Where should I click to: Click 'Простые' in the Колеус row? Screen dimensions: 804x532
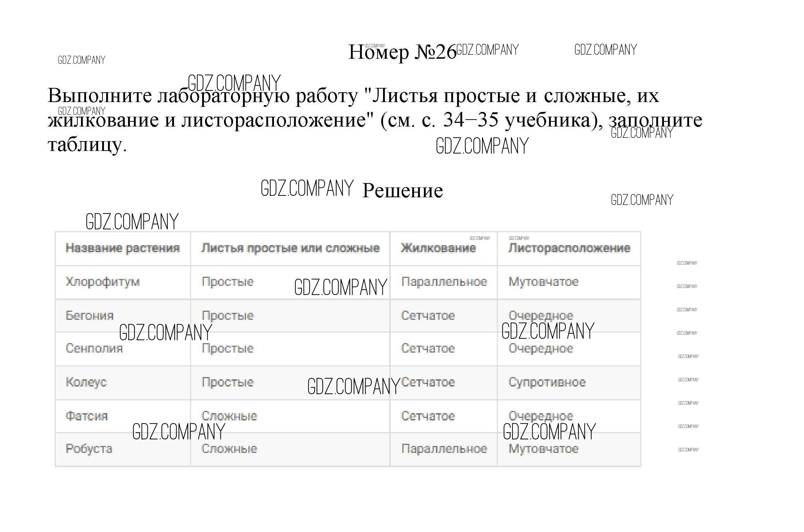(228, 382)
